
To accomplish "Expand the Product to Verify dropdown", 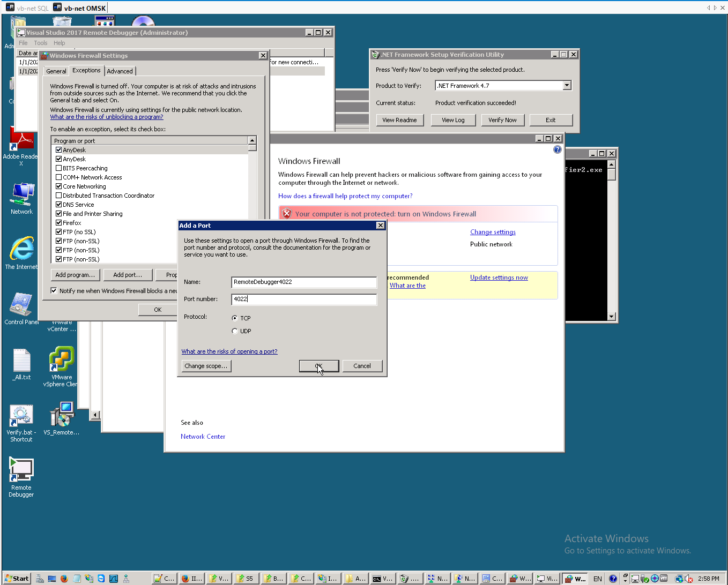I will click(x=567, y=86).
